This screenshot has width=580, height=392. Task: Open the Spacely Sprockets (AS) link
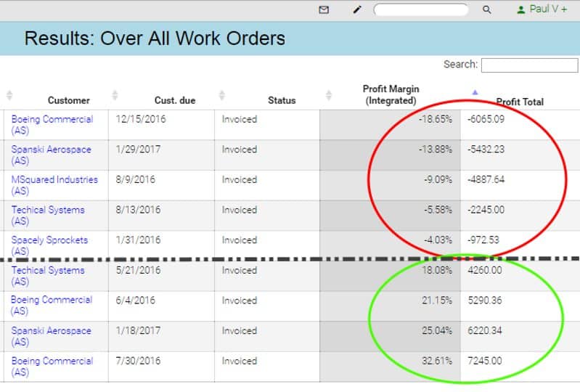click(49, 245)
